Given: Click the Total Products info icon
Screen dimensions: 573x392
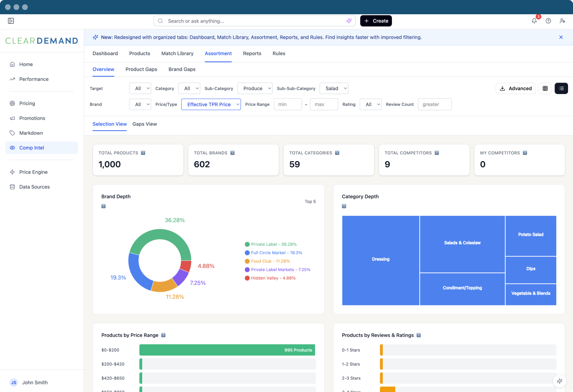Looking at the screenshot, I should 143,153.
